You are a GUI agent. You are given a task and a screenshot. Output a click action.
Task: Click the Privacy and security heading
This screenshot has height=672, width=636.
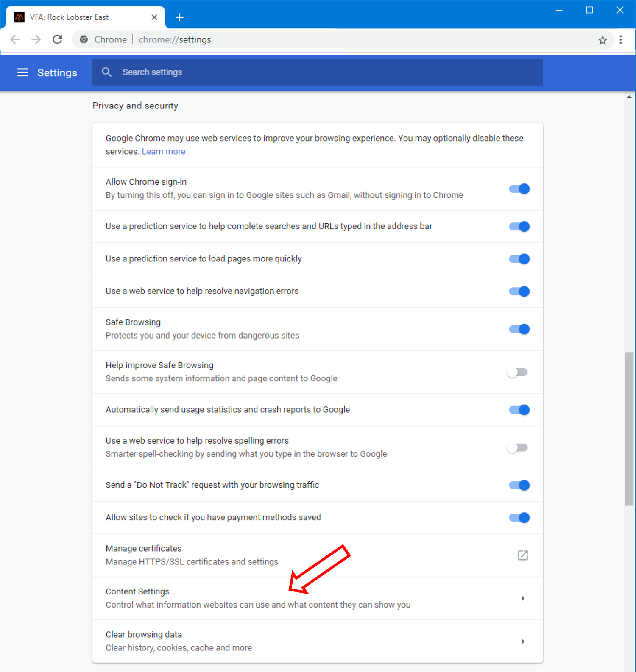[135, 106]
